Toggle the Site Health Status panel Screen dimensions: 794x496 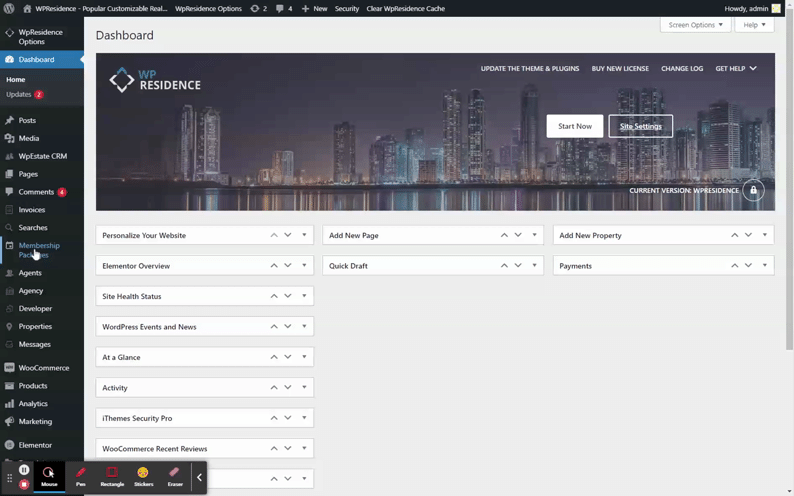pos(304,296)
